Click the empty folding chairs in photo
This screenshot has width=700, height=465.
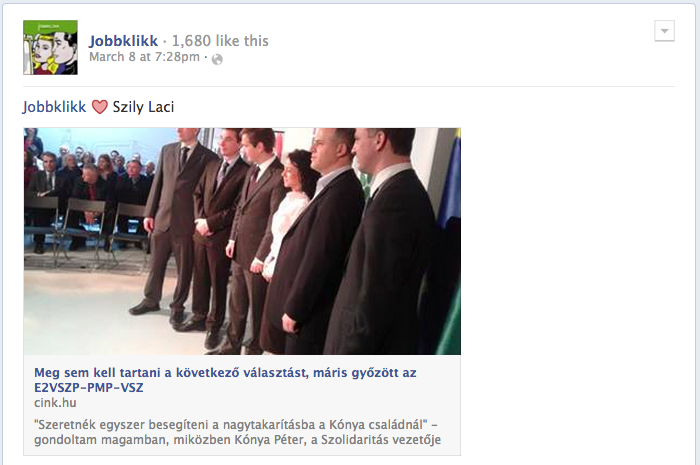click(x=87, y=230)
